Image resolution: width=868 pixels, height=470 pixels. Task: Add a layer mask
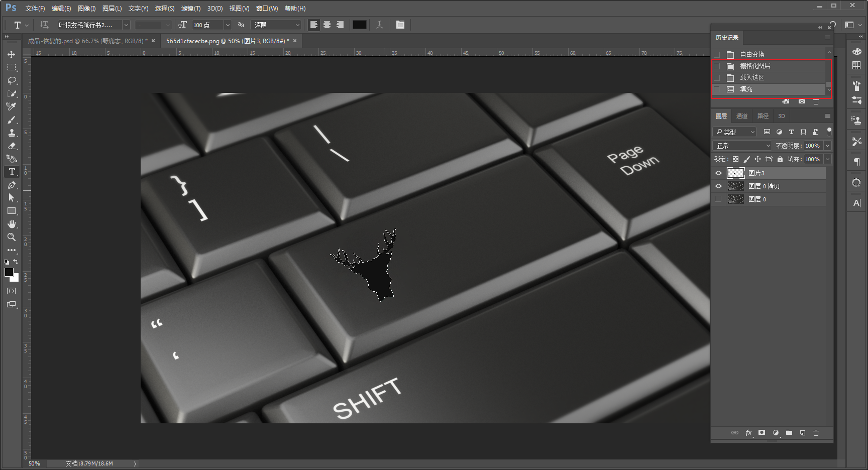click(x=762, y=433)
